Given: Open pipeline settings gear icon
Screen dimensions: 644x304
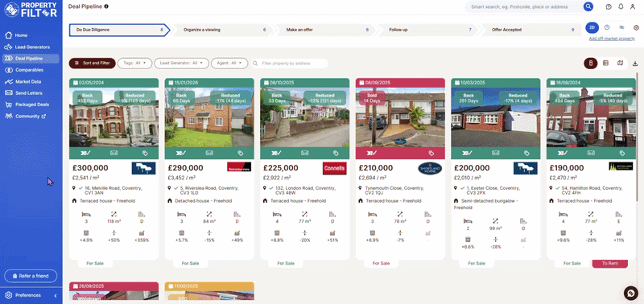Looking at the screenshot, I should coord(636,27).
